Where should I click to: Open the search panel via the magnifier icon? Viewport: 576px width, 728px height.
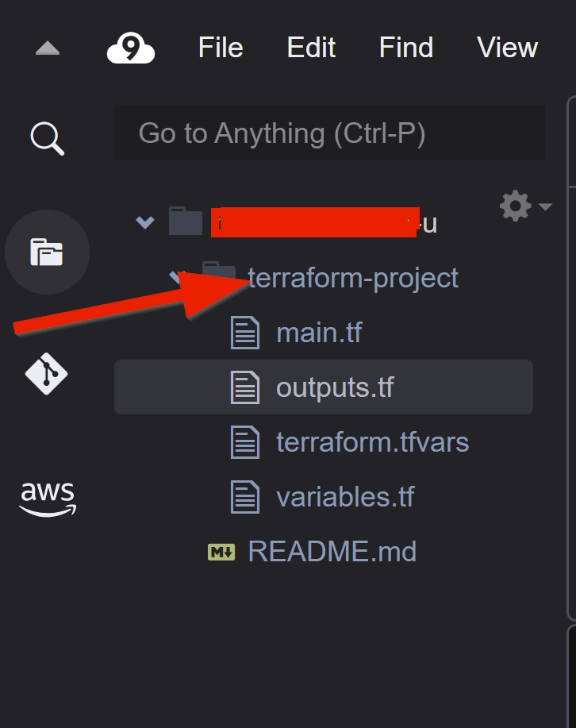[x=47, y=138]
